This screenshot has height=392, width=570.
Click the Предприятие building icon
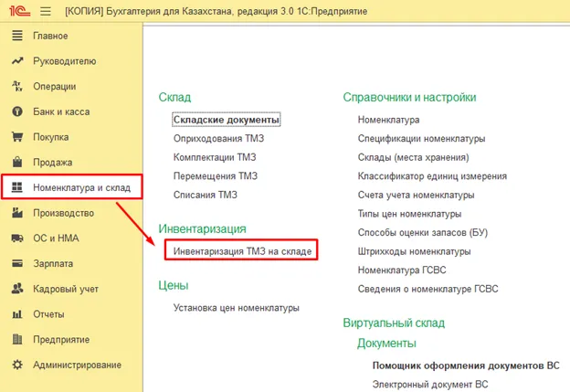tap(17, 339)
